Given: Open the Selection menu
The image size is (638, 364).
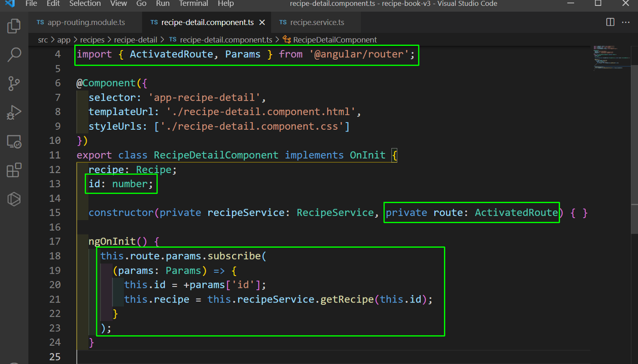Looking at the screenshot, I should tap(84, 4).
